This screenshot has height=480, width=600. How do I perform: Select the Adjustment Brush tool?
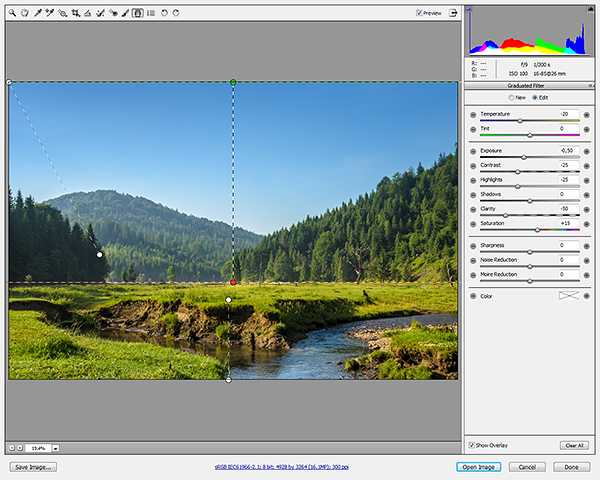(x=125, y=13)
